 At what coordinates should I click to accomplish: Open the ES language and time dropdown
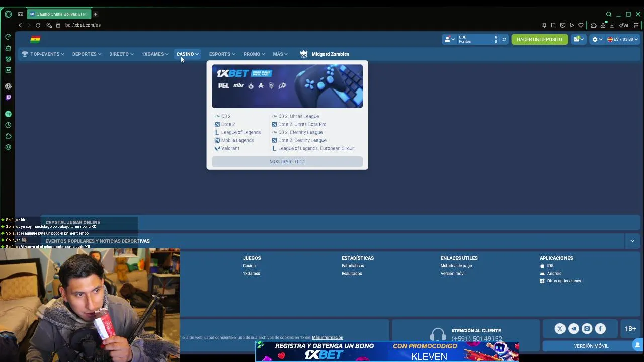tap(622, 39)
